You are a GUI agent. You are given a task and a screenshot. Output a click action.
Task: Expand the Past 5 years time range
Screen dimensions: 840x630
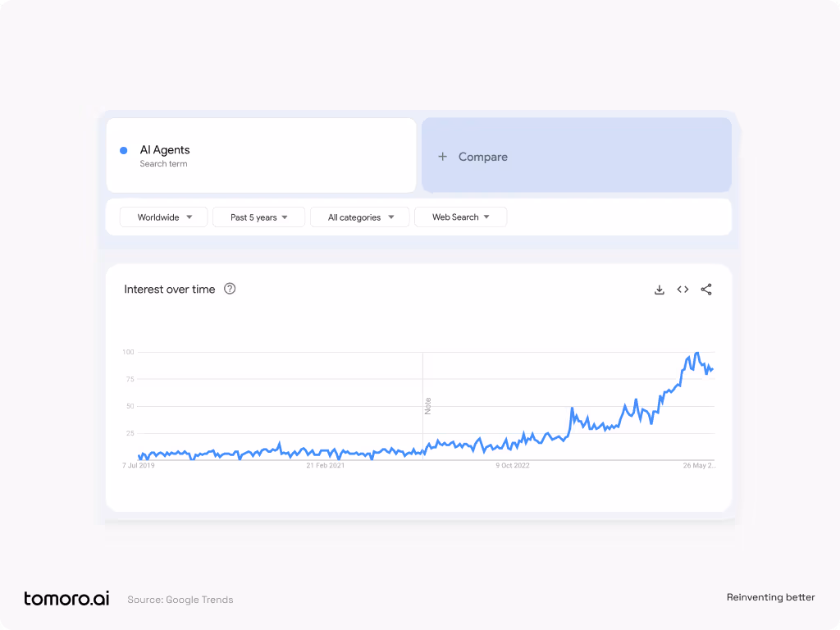tap(258, 217)
